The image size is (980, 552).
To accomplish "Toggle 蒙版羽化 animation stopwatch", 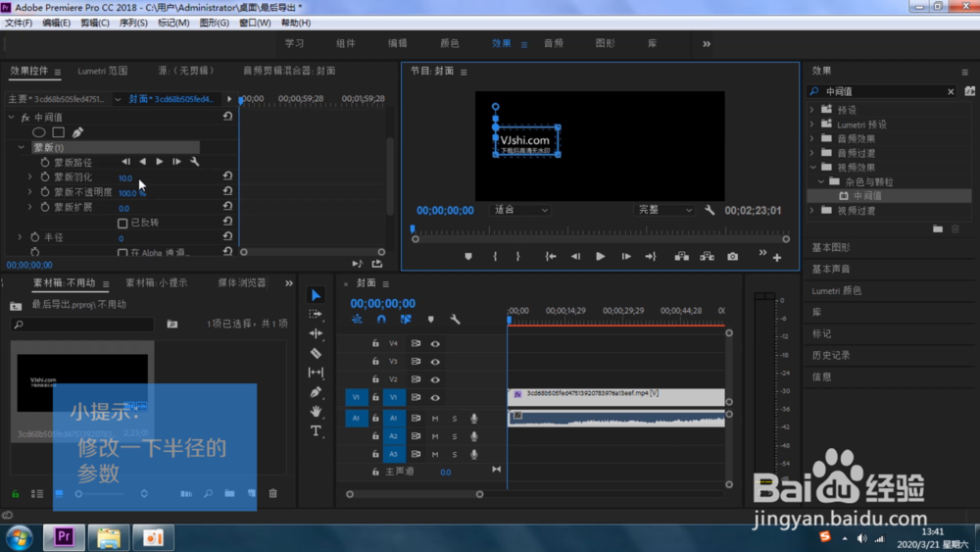I will click(45, 176).
